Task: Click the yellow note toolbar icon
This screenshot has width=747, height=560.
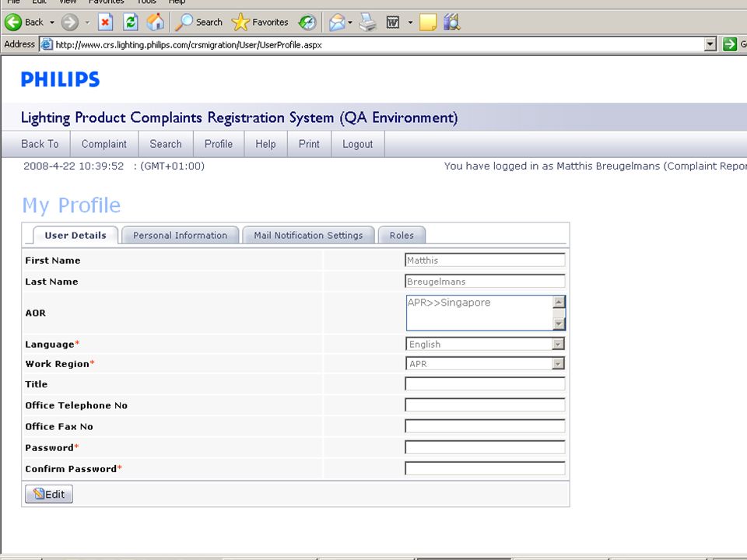Action: pyautogui.click(x=428, y=22)
